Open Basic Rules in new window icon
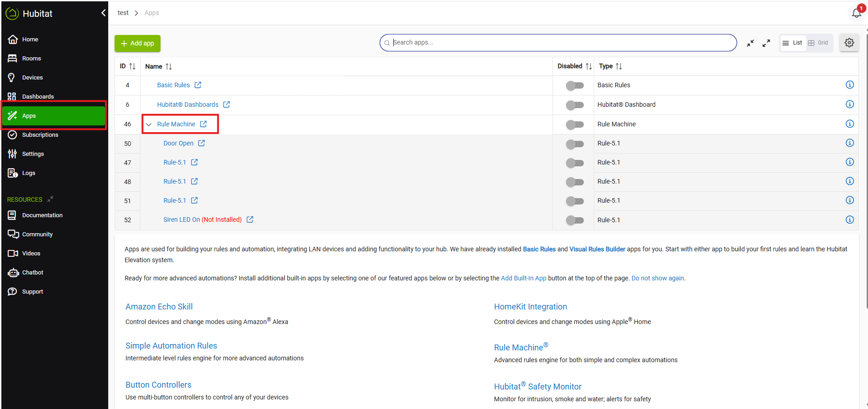Image resolution: width=868 pixels, height=409 pixels. 198,85
